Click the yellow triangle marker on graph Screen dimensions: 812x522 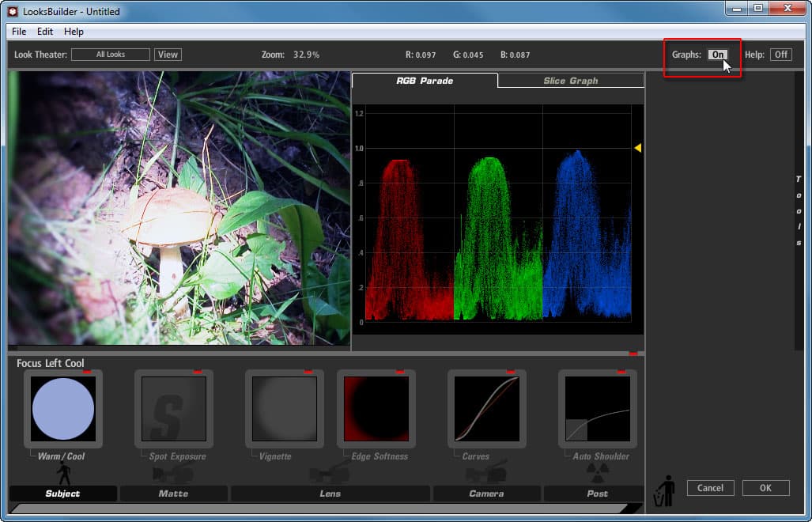[x=638, y=148]
